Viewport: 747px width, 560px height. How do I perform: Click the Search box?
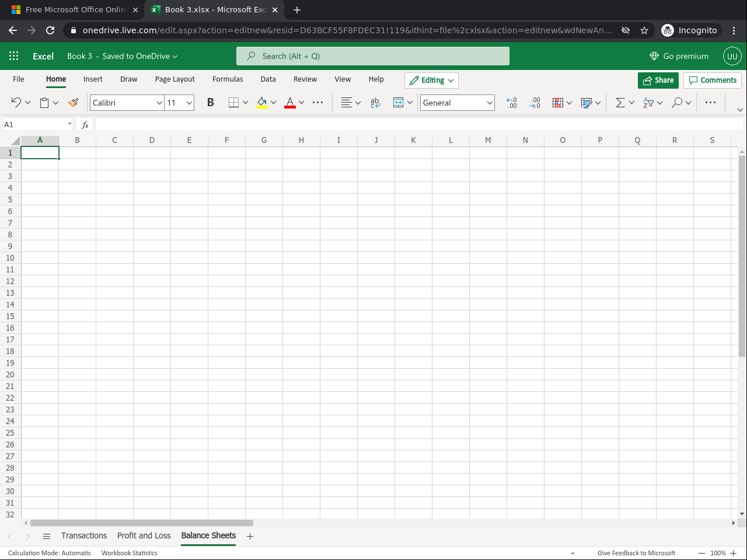(x=373, y=56)
